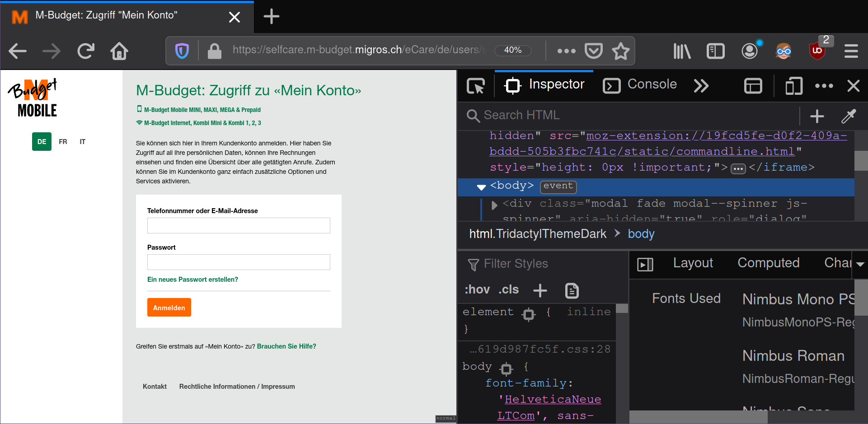868x424 pixels.
Task: Select html.TridactylThemeDark breadcrumb
Action: pos(538,234)
